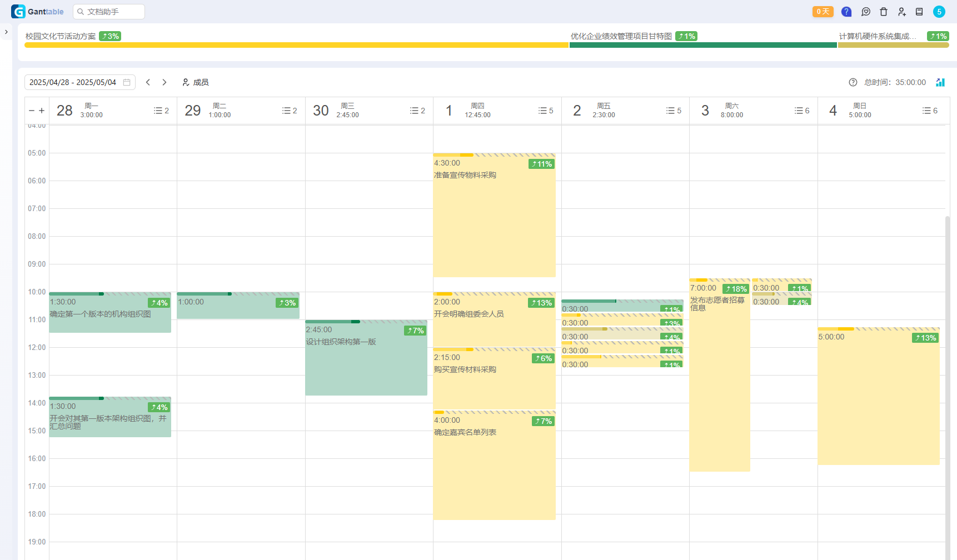
Task: Open task 确定嘉宾名单列表
Action: point(495,466)
